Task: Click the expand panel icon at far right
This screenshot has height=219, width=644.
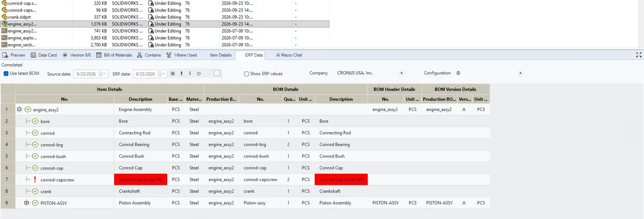Action: point(639,55)
